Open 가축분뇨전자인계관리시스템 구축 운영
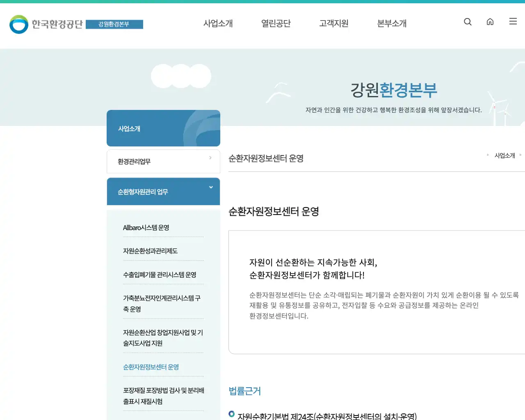The width and height of the screenshot is (525, 420). [x=162, y=304]
